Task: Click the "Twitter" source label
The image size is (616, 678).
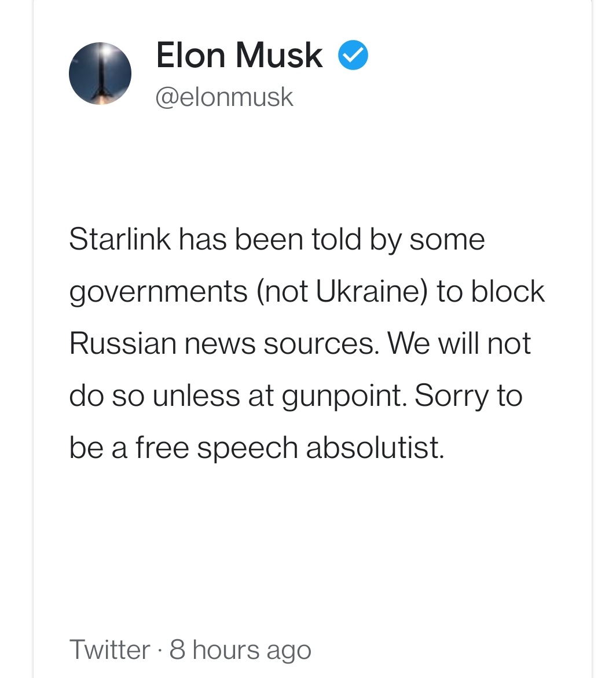Action: [x=110, y=650]
